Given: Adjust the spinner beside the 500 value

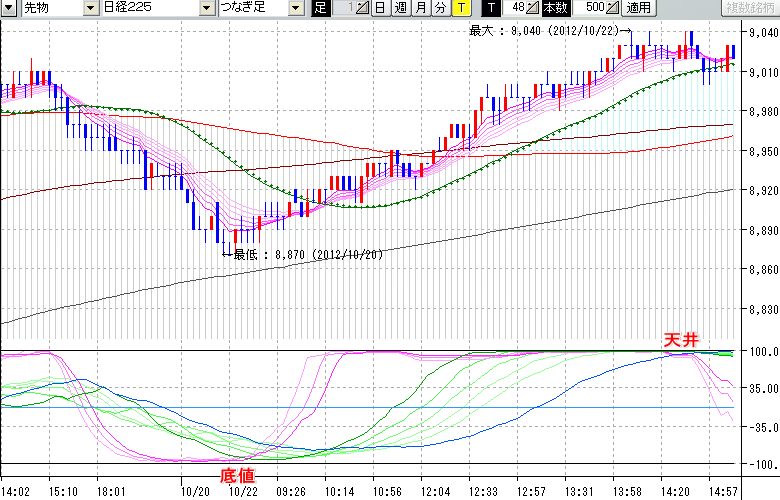Looking at the screenshot, I should [x=612, y=8].
